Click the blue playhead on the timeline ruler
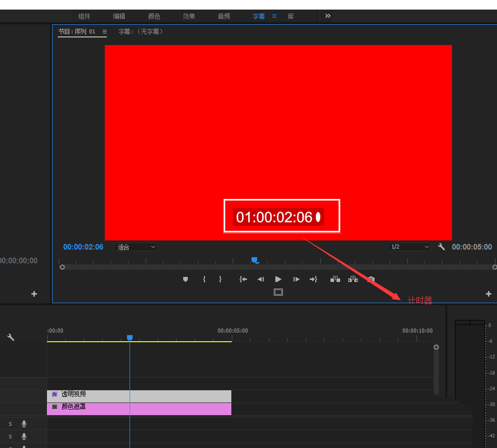Image resolution: width=497 pixels, height=448 pixels. tap(130, 338)
